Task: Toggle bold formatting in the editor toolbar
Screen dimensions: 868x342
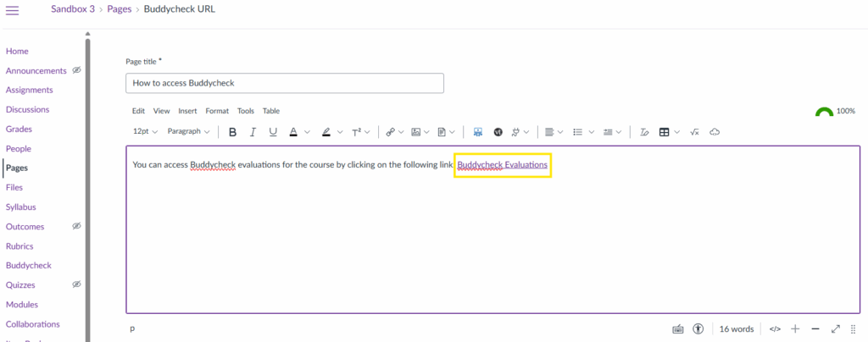Action: click(232, 132)
